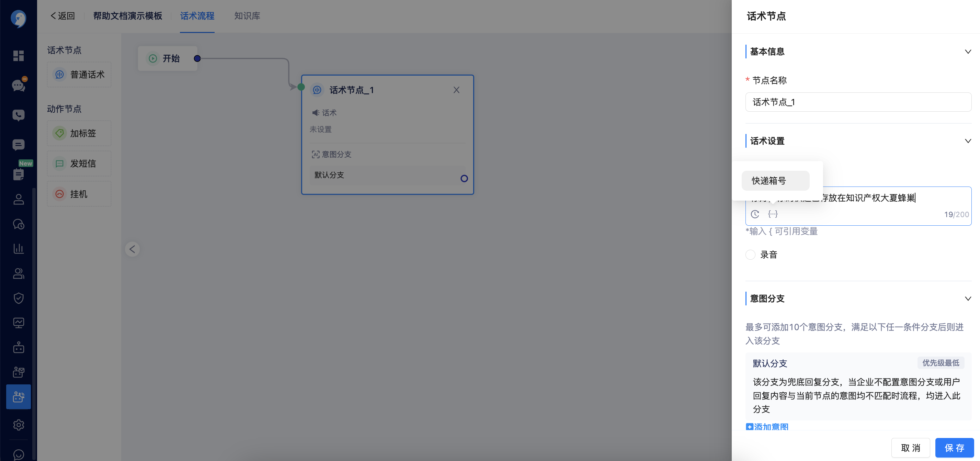Open the support chat icon at sidebar bottom
980x461 pixels.
pyautogui.click(x=18, y=454)
